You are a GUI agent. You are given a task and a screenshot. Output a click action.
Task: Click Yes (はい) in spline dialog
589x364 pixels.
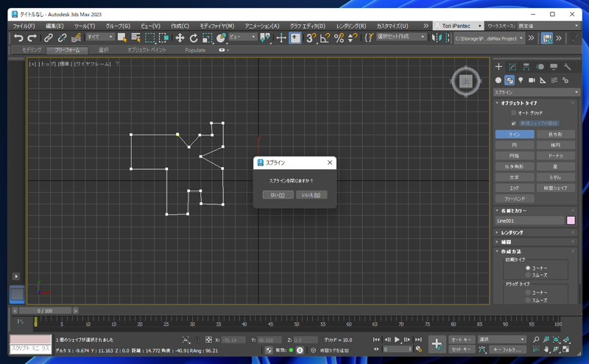(278, 195)
